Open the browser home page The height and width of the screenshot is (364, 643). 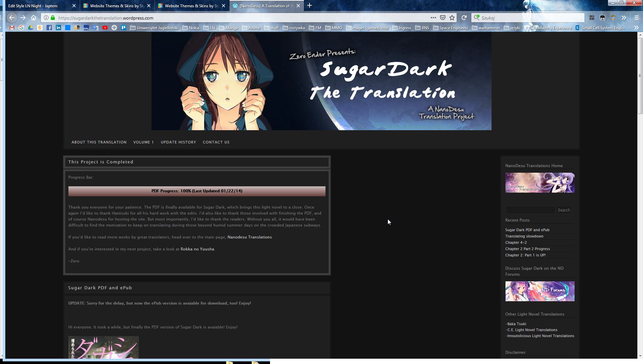pos(34,18)
